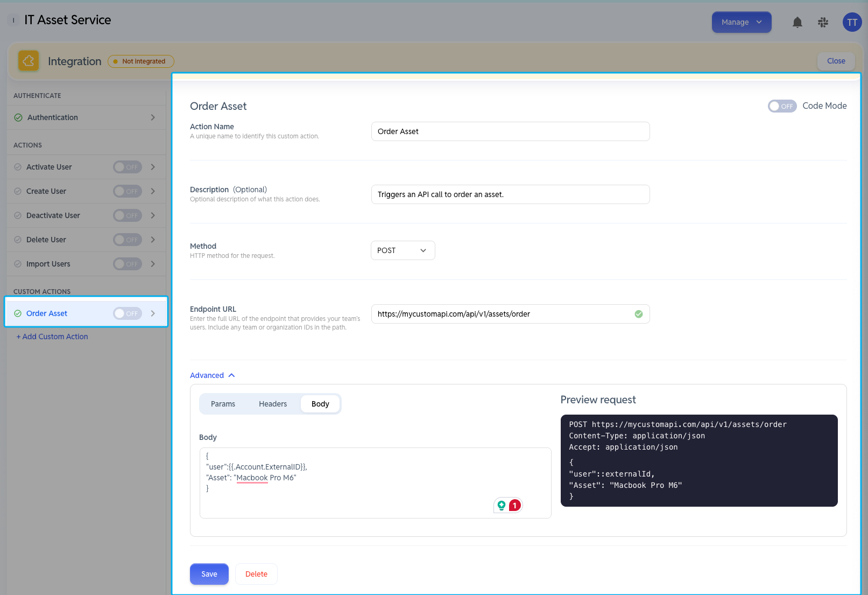Click the Order Asset check icon in sidebar
This screenshot has width=868, height=595.
18,313
